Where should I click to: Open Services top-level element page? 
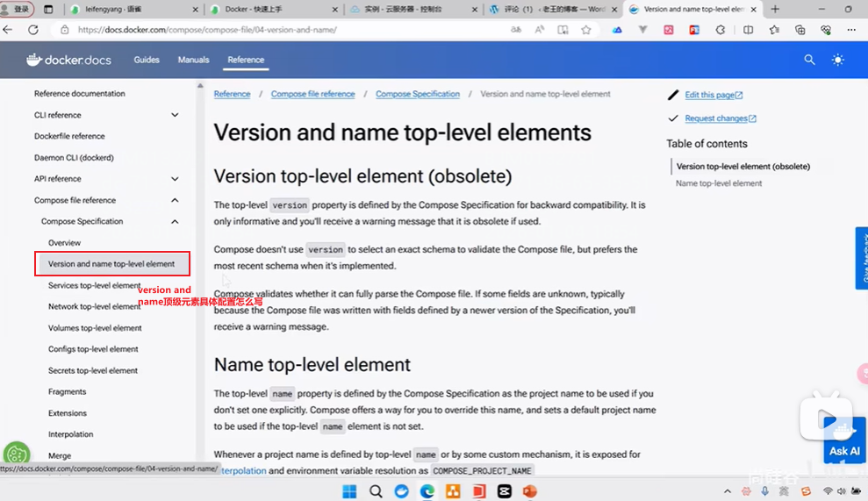[x=94, y=286]
